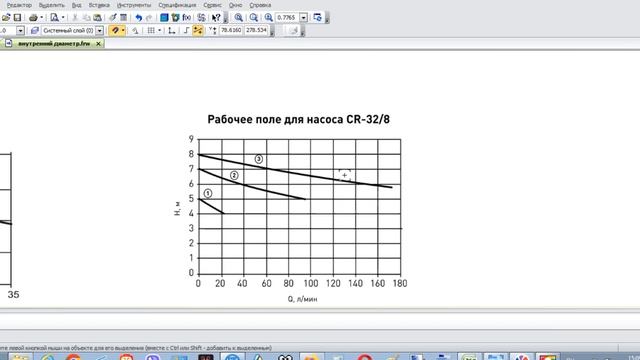Select the circled number 2 curve label
Viewport: 640px width, 360px height.
234,176
